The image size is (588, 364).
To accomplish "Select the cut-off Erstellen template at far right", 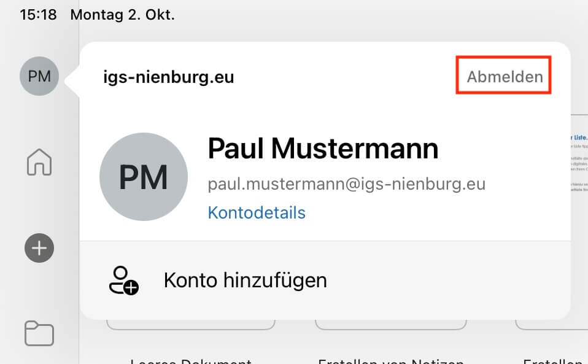I will (x=552, y=360).
